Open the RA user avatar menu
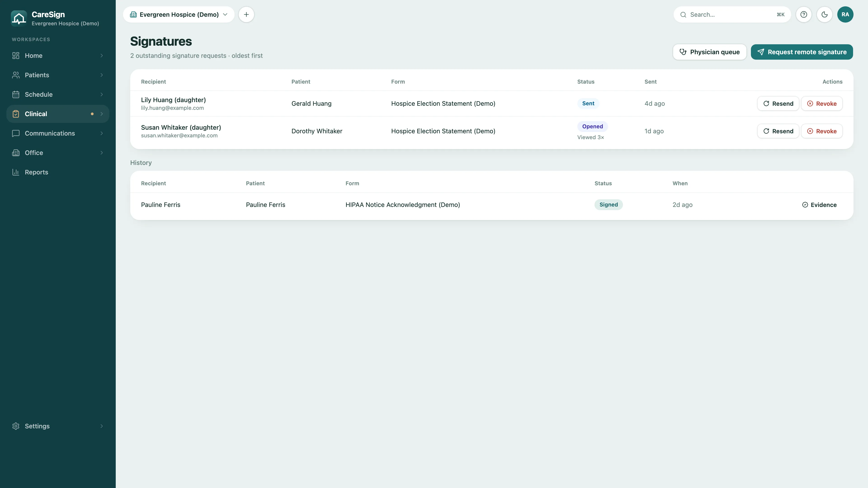 click(x=845, y=14)
